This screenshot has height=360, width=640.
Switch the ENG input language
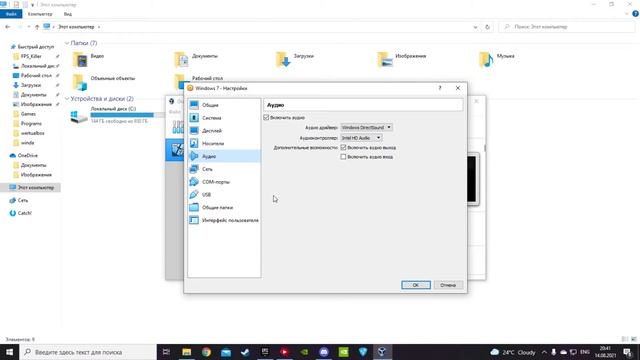pos(585,352)
